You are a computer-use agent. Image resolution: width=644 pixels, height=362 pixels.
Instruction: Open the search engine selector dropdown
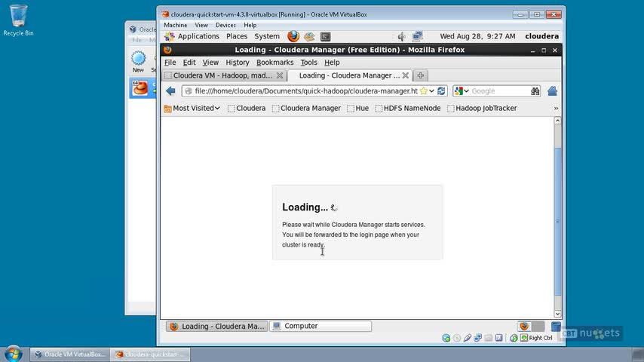(462, 91)
